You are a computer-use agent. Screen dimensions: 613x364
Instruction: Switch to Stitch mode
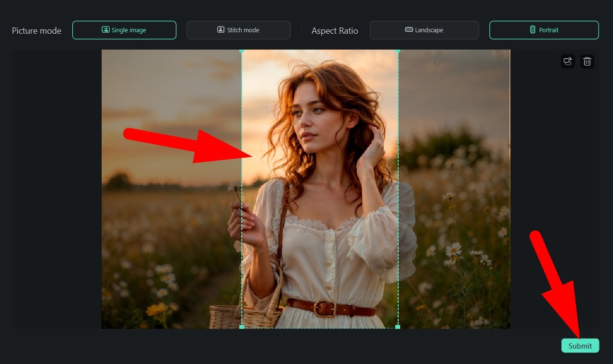(x=238, y=30)
